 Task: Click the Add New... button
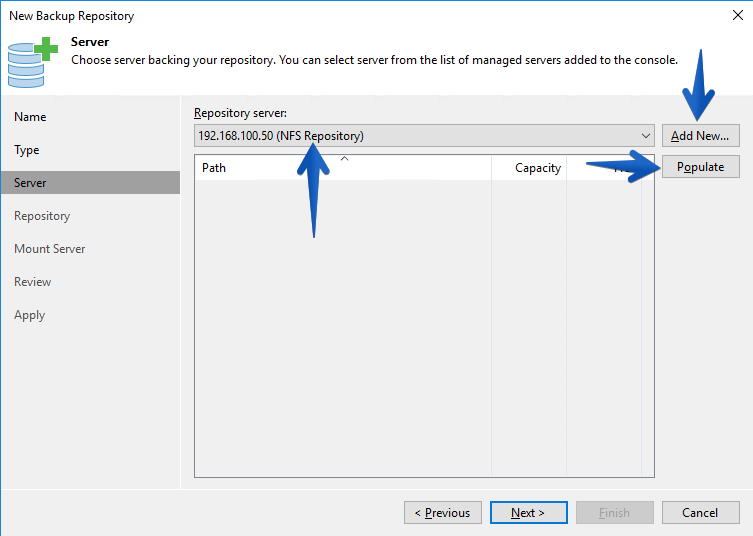pos(701,136)
